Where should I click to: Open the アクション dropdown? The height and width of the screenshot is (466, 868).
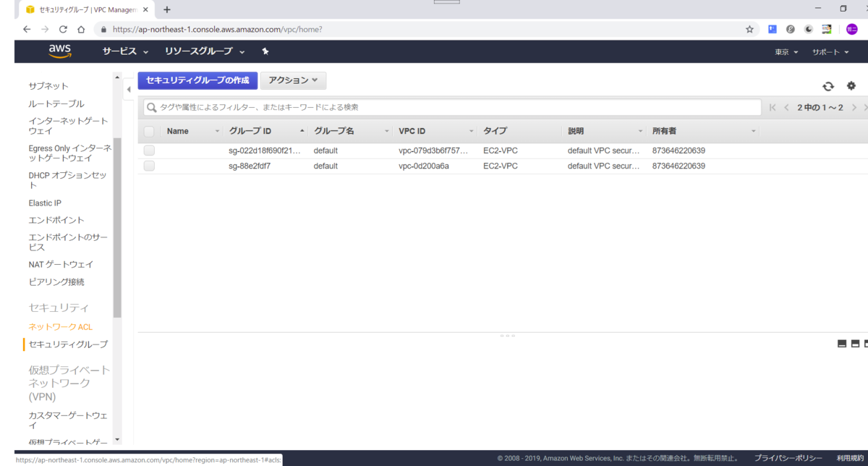pos(293,80)
